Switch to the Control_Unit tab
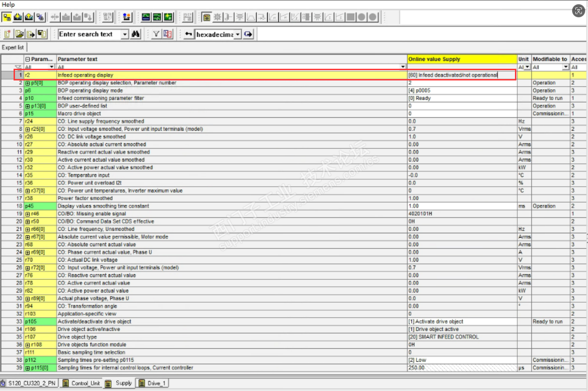 (x=81, y=384)
